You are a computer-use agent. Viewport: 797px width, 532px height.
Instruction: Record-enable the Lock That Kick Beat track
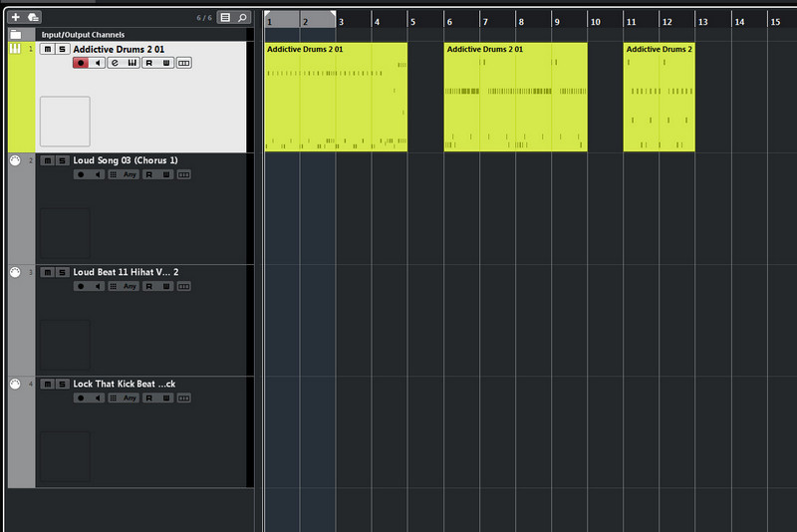pyautogui.click(x=81, y=399)
